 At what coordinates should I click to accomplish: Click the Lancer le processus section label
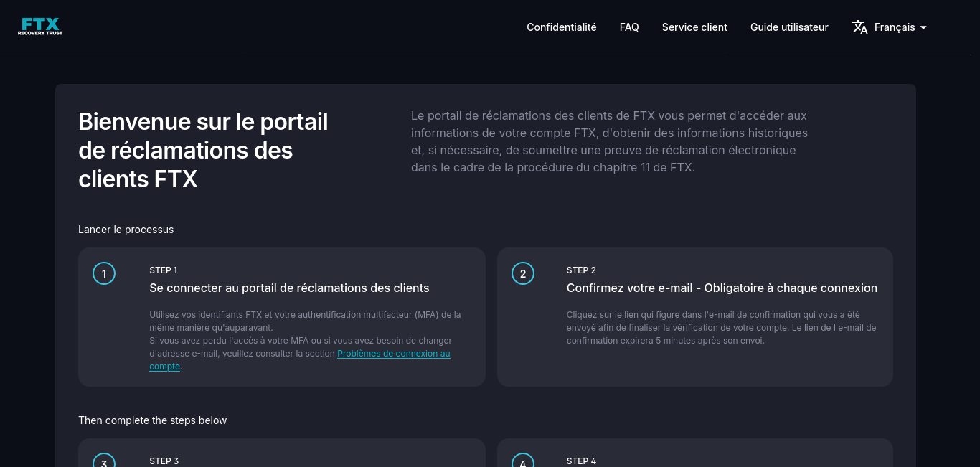tap(126, 230)
